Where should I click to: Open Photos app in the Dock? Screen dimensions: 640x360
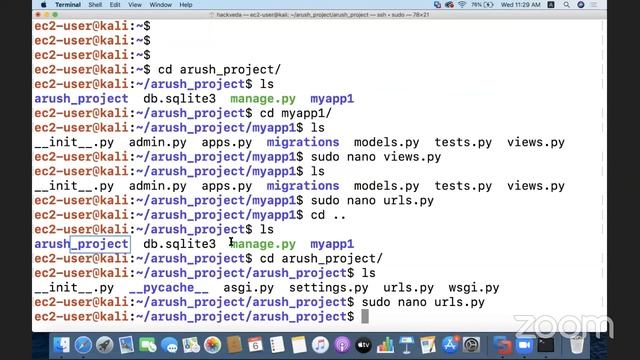(x=213, y=345)
